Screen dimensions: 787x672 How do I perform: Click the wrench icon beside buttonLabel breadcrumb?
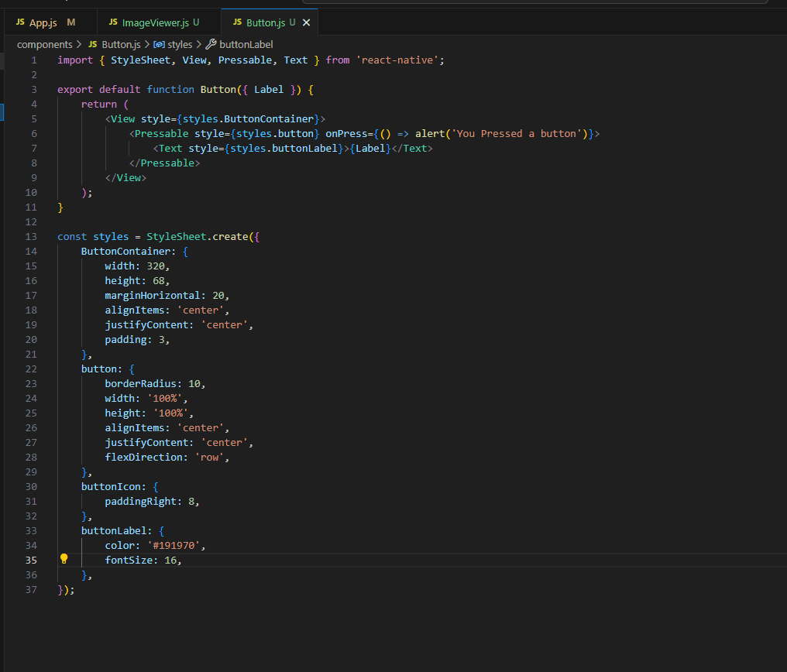[211, 45]
